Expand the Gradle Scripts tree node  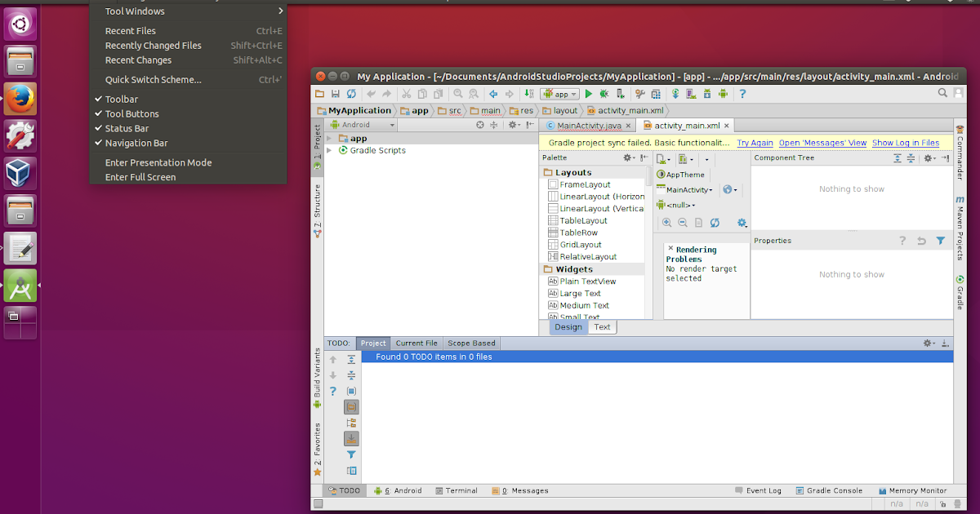coord(330,150)
